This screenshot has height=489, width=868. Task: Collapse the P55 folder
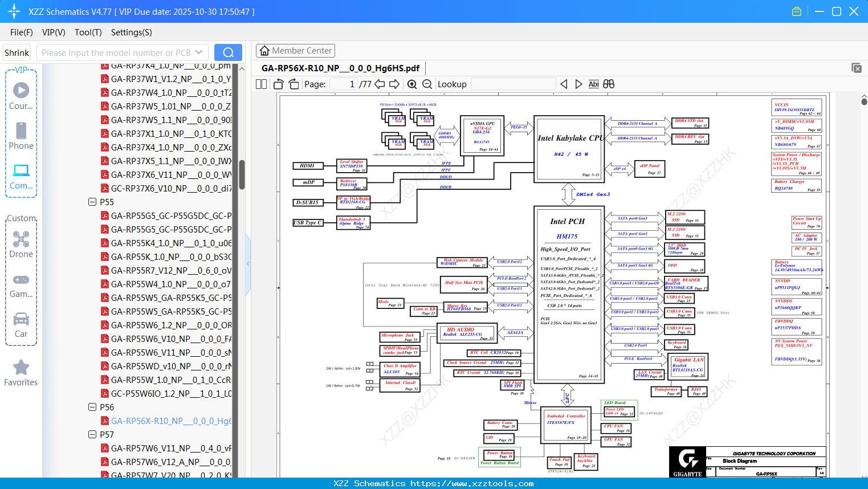tap(92, 202)
